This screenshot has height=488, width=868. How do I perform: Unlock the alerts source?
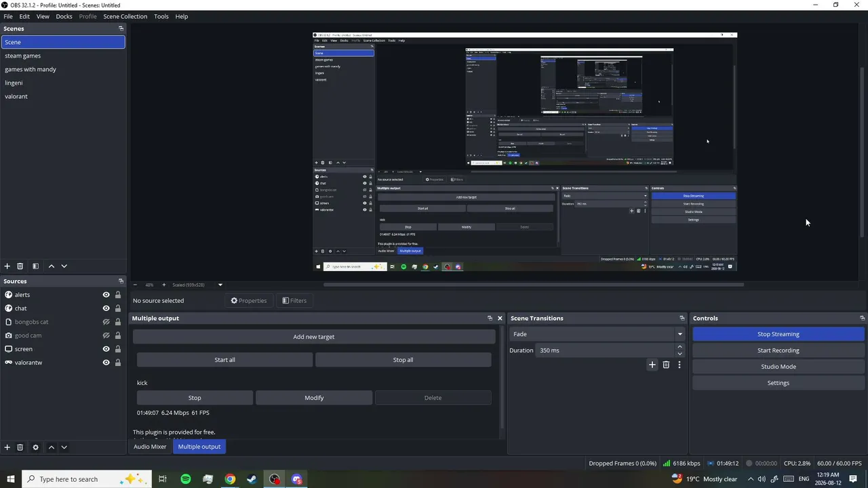coord(118,295)
